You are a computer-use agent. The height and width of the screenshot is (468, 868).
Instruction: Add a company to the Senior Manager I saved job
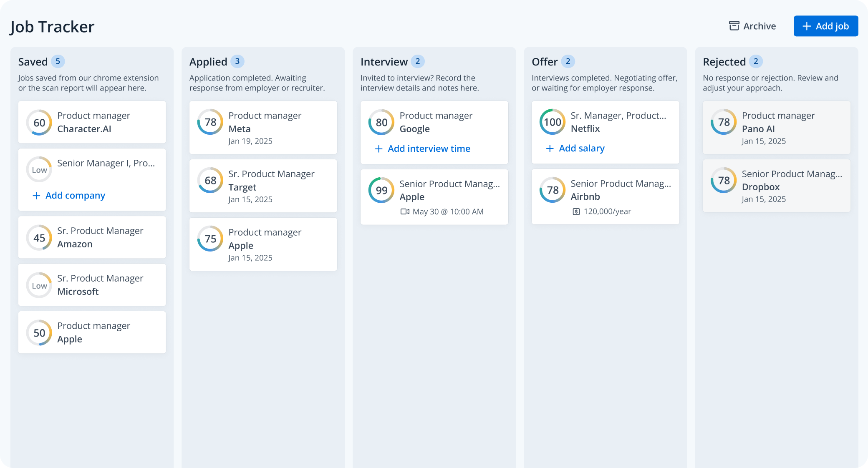click(x=68, y=195)
